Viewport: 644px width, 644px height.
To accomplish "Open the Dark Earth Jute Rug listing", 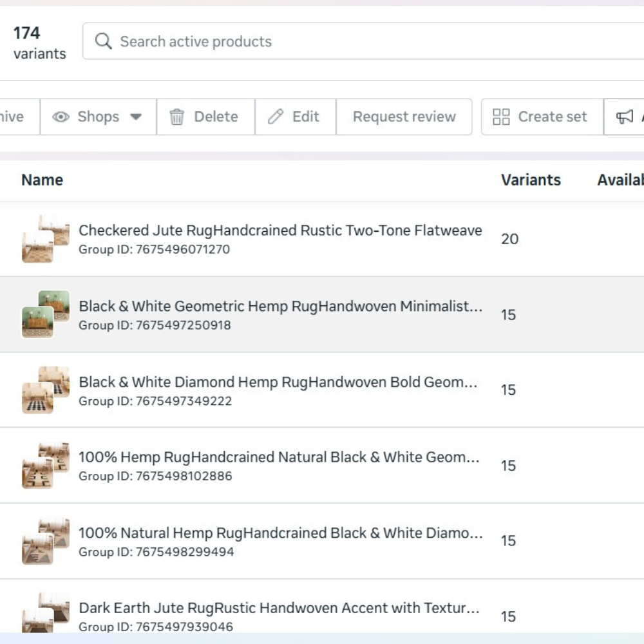I will [278, 608].
